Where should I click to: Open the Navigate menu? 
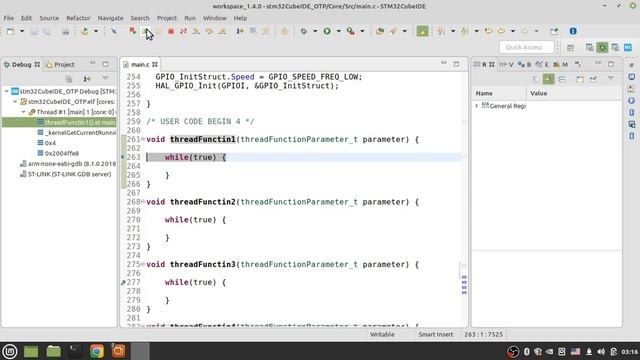click(110, 18)
